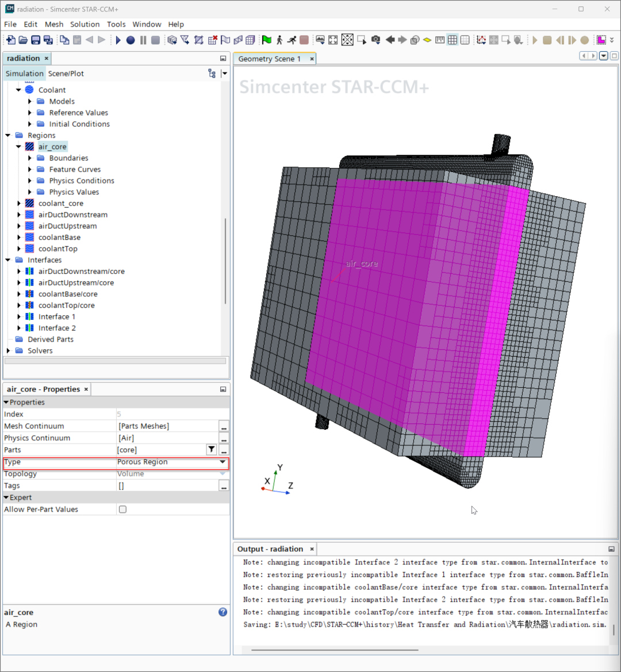Select the Derived Parts folder
621x672 pixels.
51,339
